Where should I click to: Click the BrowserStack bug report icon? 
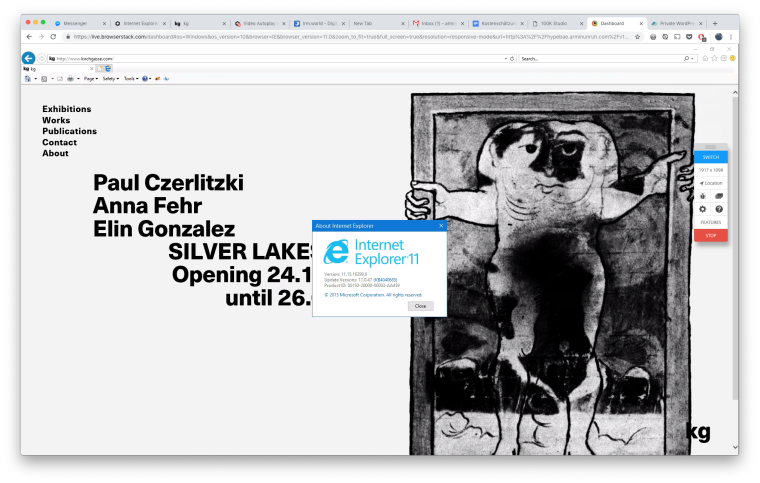pos(703,196)
